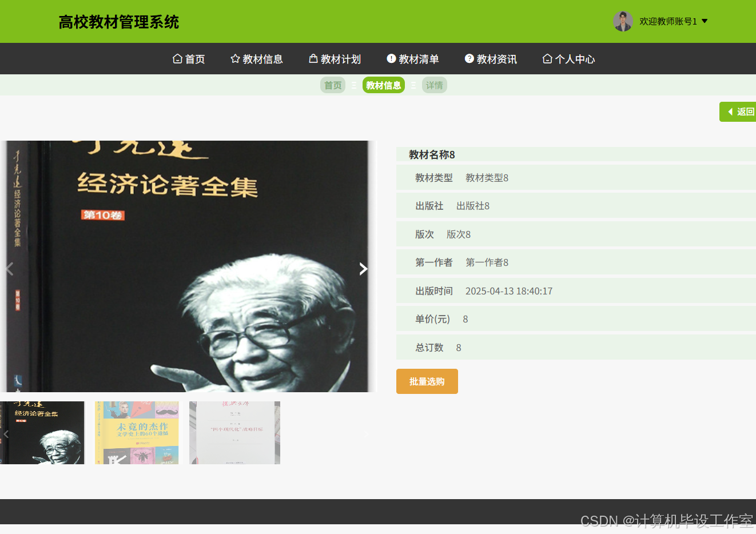Viewport: 756px width, 534px height.
Task: Click the 欢迎教师账号1 text
Action: coord(668,21)
